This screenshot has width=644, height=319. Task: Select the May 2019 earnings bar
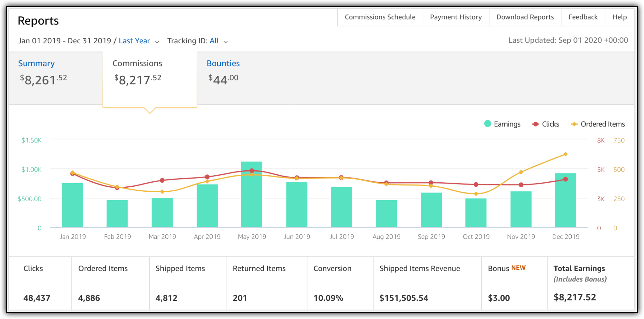(252, 195)
